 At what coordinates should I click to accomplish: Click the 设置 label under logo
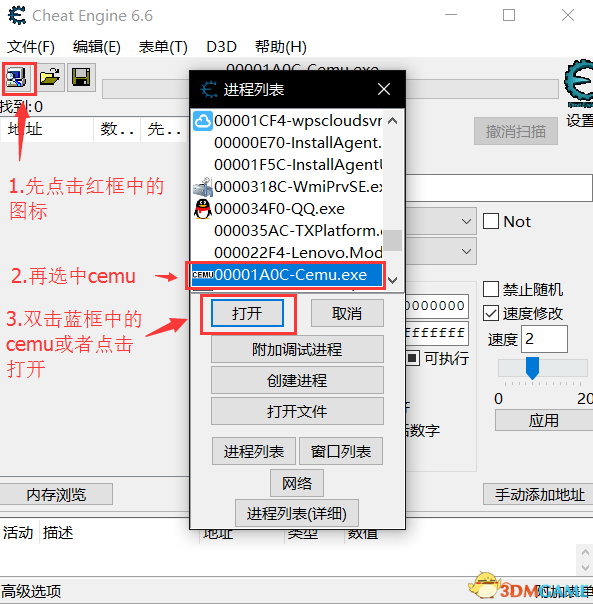tap(580, 121)
